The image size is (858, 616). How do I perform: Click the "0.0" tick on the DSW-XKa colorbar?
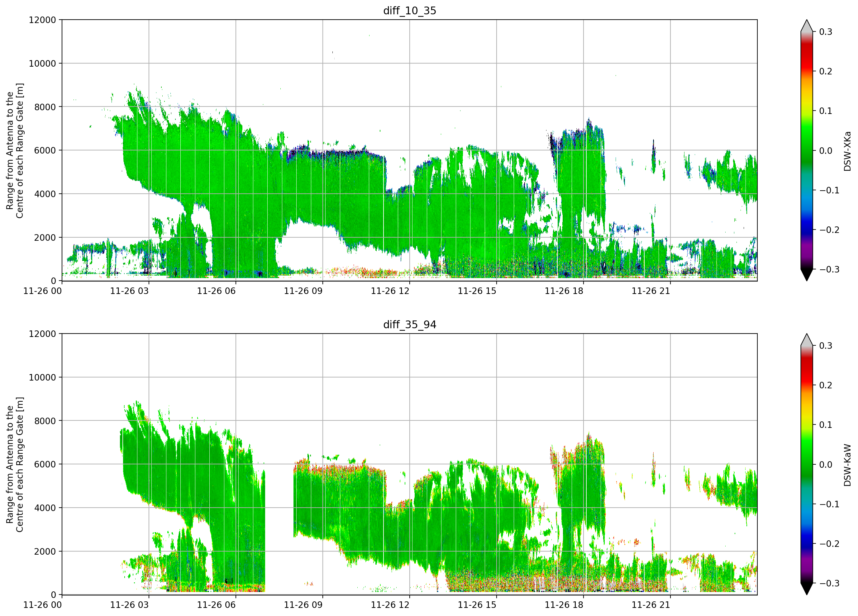826,150
